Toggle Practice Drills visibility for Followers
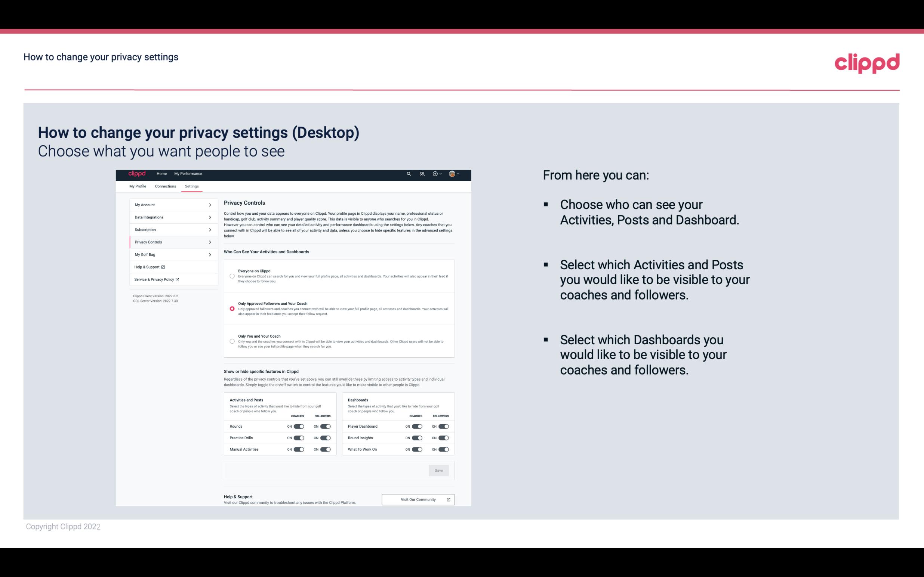The height and width of the screenshot is (577, 924). [x=325, y=438]
